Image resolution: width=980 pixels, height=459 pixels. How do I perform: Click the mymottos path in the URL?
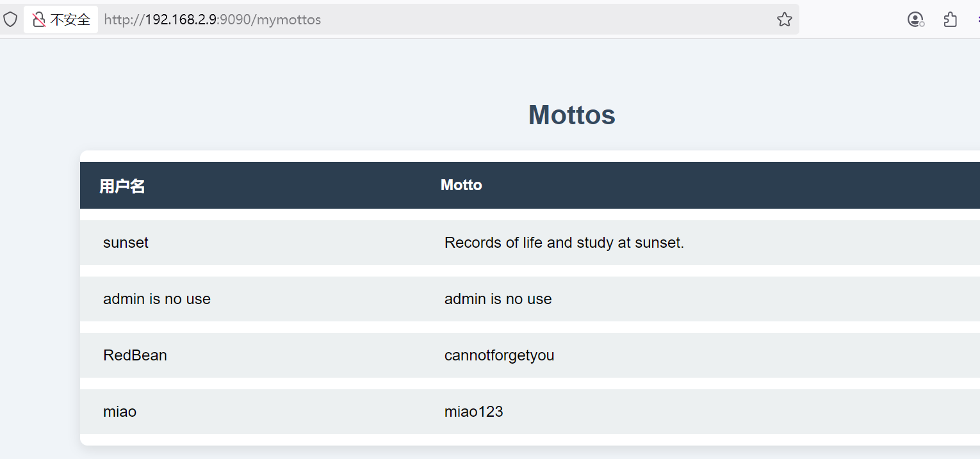pyautogui.click(x=289, y=20)
